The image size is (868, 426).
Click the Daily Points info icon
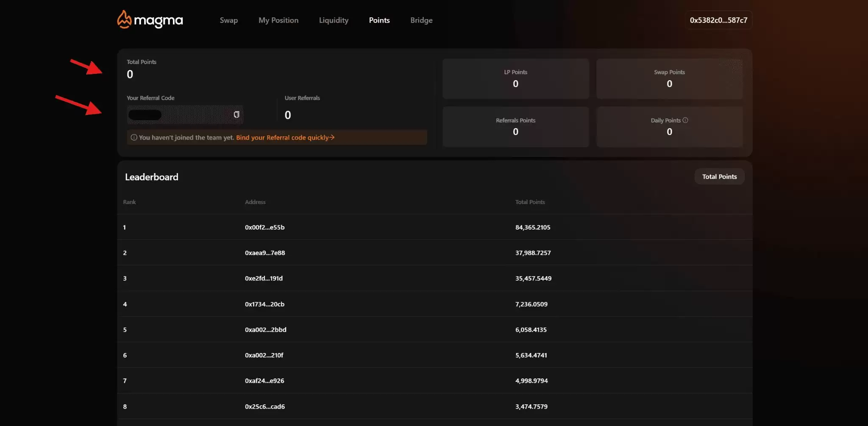coord(685,120)
